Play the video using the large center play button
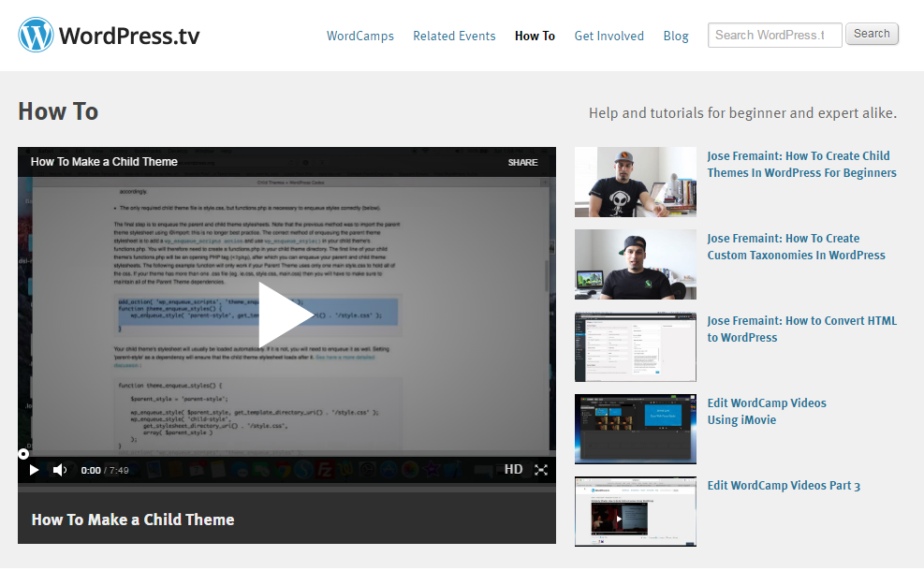The width and height of the screenshot is (924, 571). point(286,315)
